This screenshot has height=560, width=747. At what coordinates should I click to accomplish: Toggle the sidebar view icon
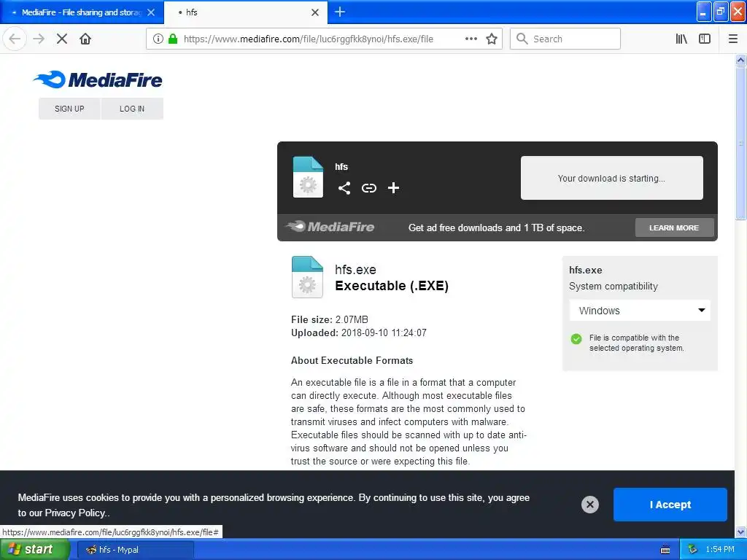(x=705, y=39)
